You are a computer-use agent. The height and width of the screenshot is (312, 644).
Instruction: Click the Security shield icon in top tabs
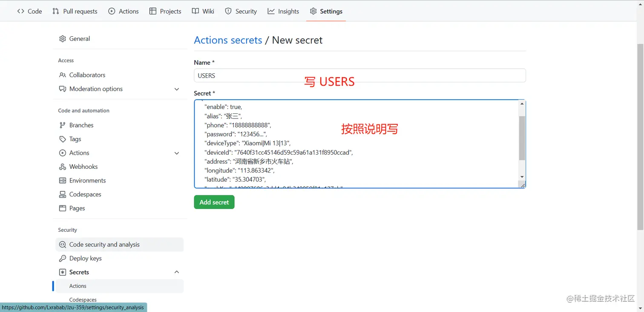tap(228, 12)
